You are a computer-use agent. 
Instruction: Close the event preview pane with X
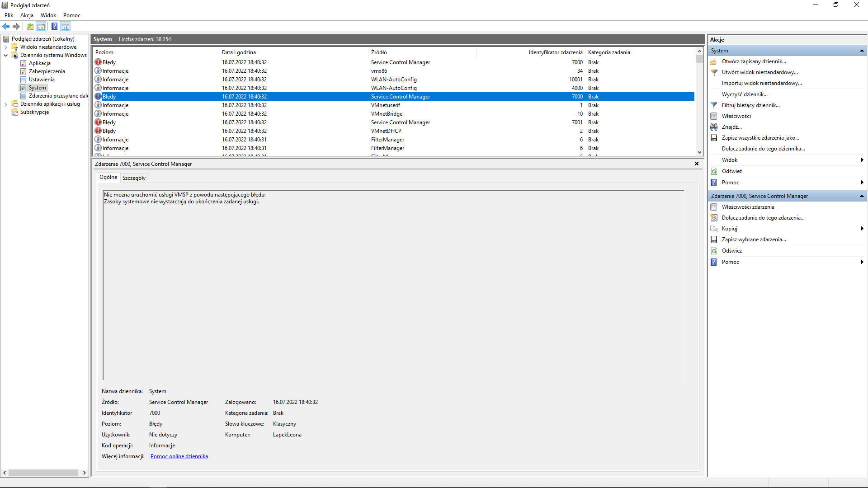697,164
